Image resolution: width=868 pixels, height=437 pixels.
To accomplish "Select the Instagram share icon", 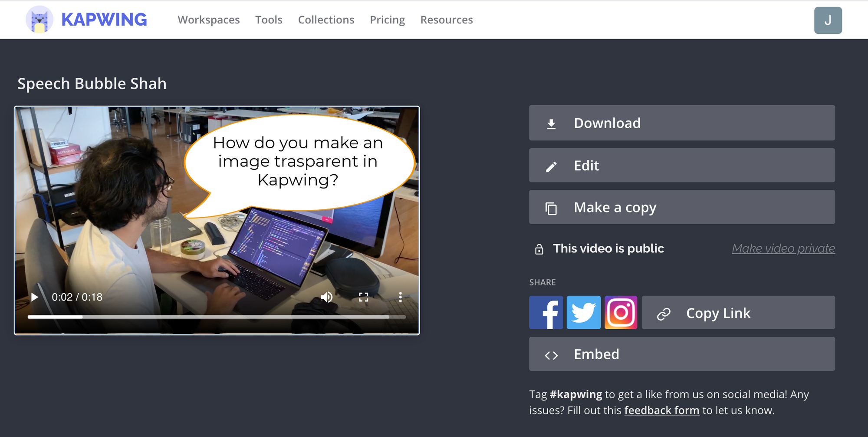I will pos(621,312).
